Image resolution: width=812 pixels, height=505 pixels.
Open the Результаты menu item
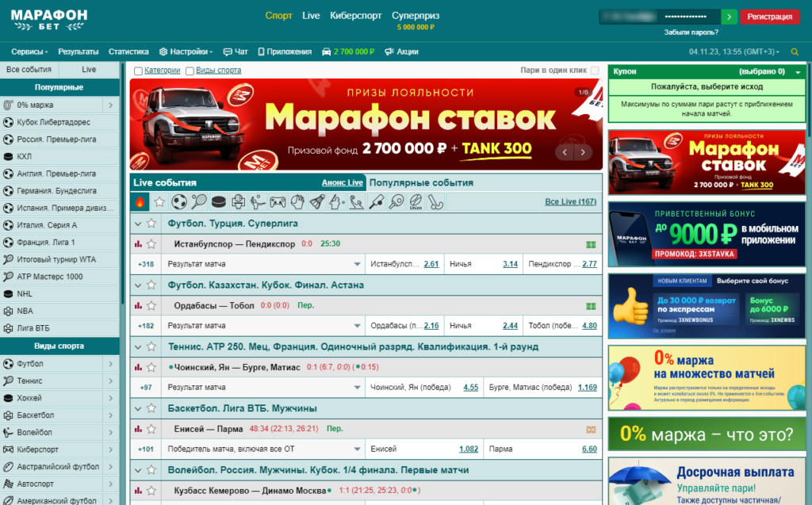coord(79,52)
